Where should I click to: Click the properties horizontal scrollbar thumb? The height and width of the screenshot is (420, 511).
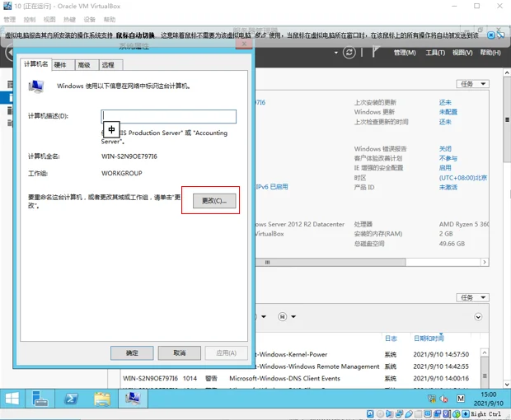click(x=331, y=263)
